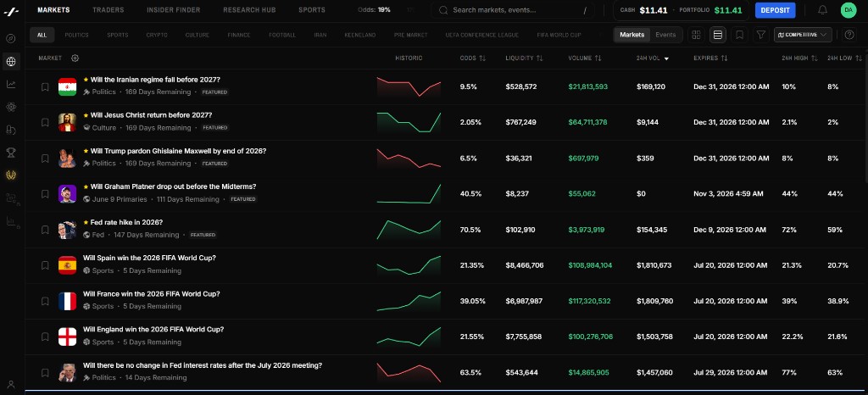Image resolution: width=868 pixels, height=395 pixels.
Task: Open the trophy icon in sidebar
Action: (10, 152)
